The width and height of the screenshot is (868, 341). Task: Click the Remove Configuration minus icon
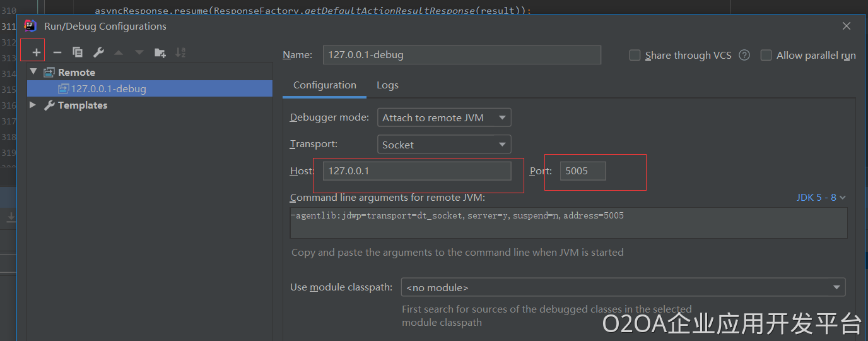pos(57,52)
